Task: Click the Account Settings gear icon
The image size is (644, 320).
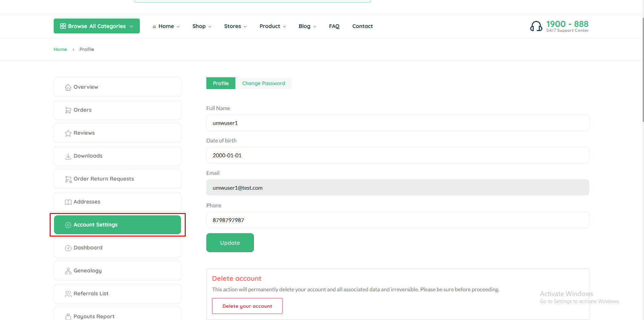Action: tap(68, 224)
